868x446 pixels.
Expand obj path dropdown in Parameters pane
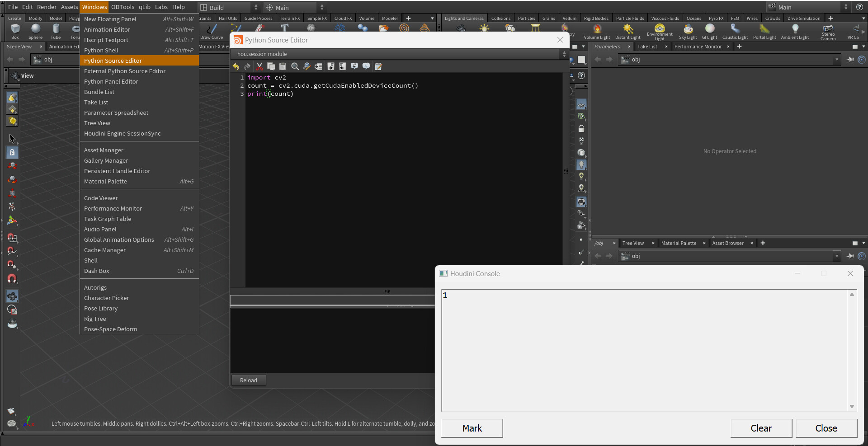tap(837, 60)
